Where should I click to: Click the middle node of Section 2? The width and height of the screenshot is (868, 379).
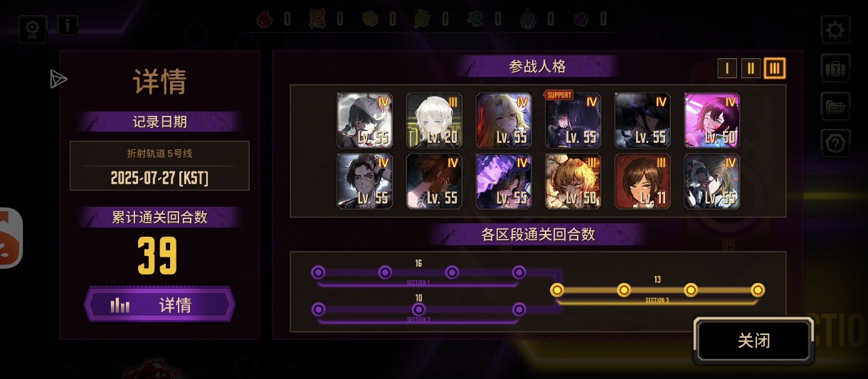point(419,309)
